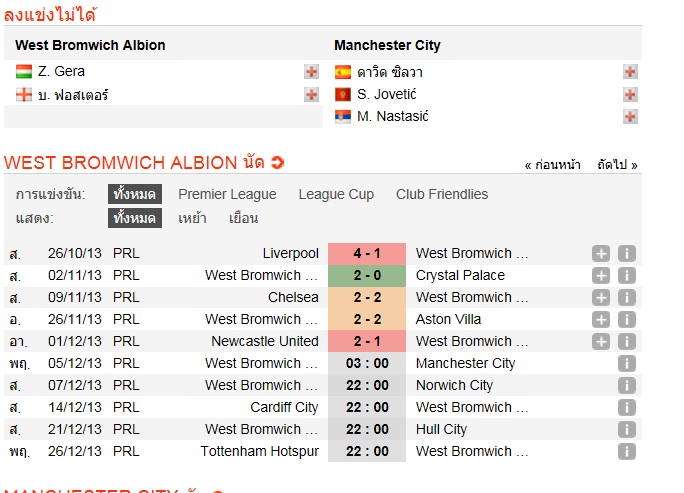
Task: Show away matches only (เยือน)
Action: (243, 218)
